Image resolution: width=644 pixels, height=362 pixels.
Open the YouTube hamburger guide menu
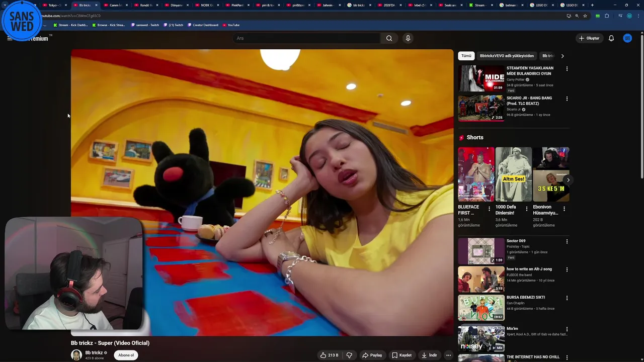(x=9, y=38)
